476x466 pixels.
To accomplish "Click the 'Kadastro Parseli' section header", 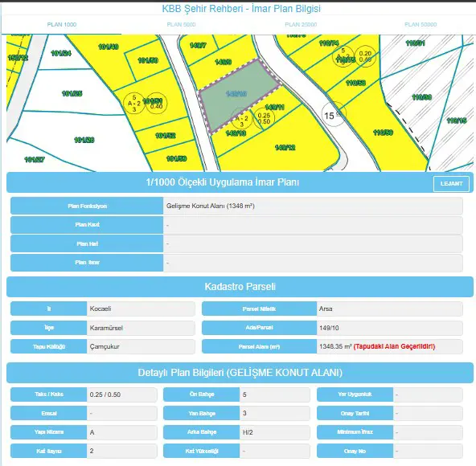I will tap(240, 287).
